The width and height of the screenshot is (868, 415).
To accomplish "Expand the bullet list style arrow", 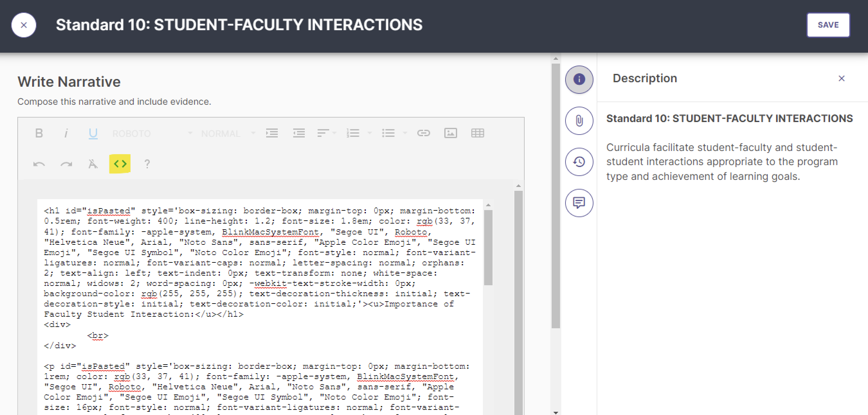I will [x=405, y=133].
